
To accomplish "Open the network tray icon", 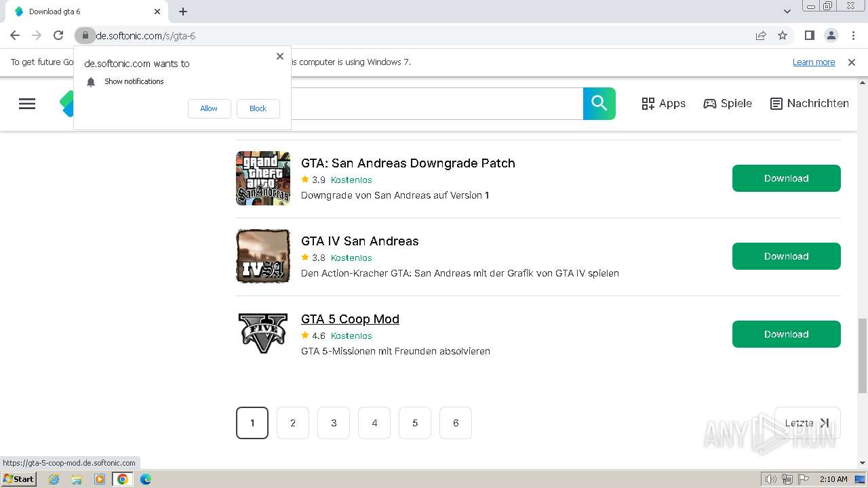I will [787, 479].
